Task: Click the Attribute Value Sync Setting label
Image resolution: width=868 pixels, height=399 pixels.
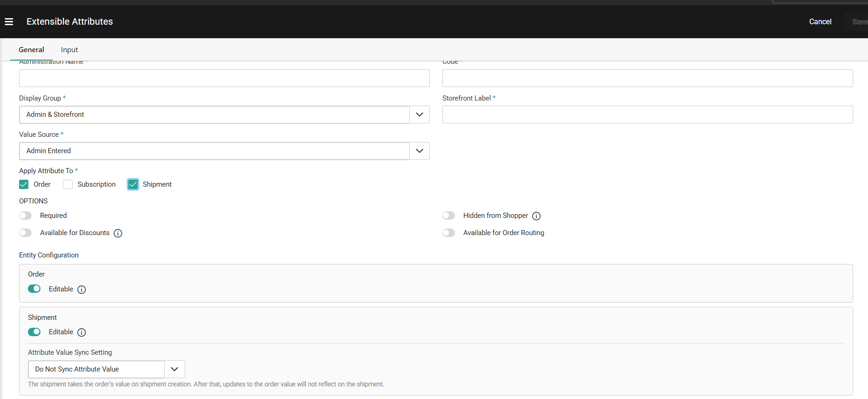Action: pyautogui.click(x=70, y=352)
